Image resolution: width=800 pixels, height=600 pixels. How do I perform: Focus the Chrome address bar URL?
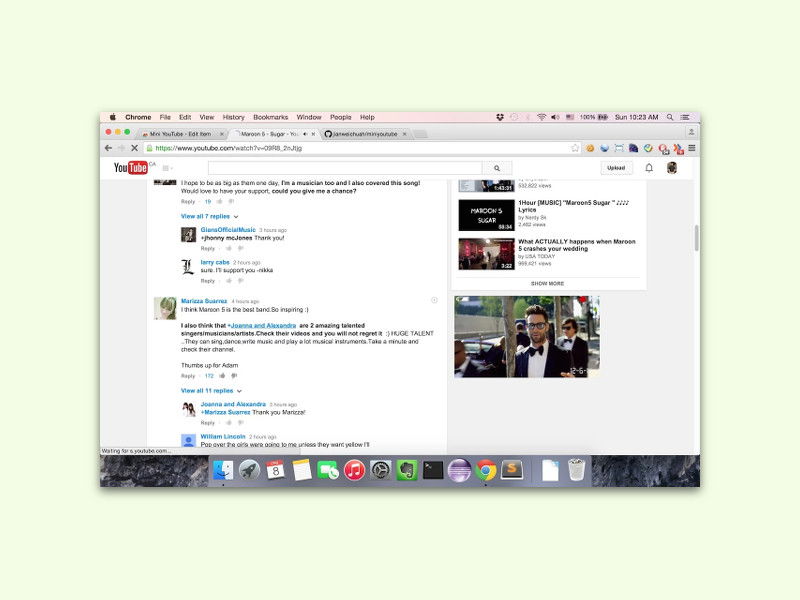[229, 148]
